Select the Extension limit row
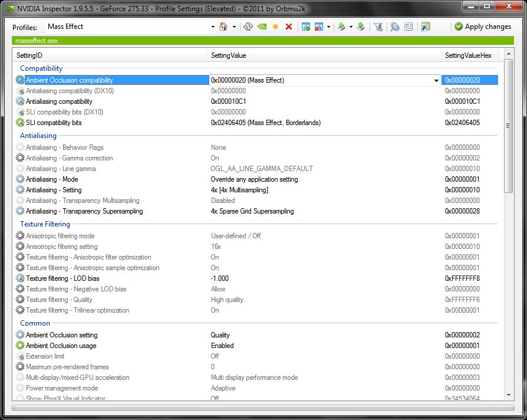527x420 pixels. point(256,356)
